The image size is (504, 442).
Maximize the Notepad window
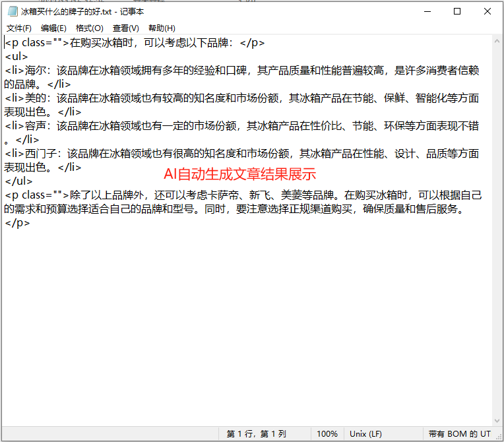457,12
